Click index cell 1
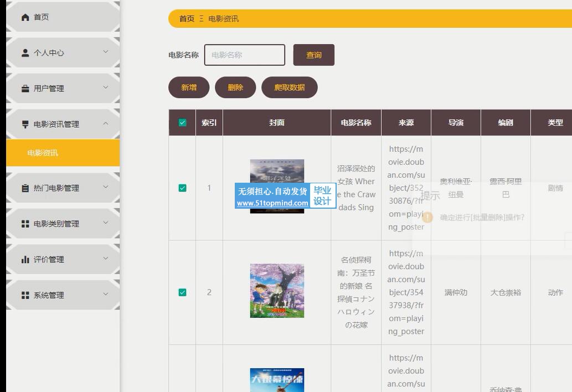 click(x=209, y=188)
